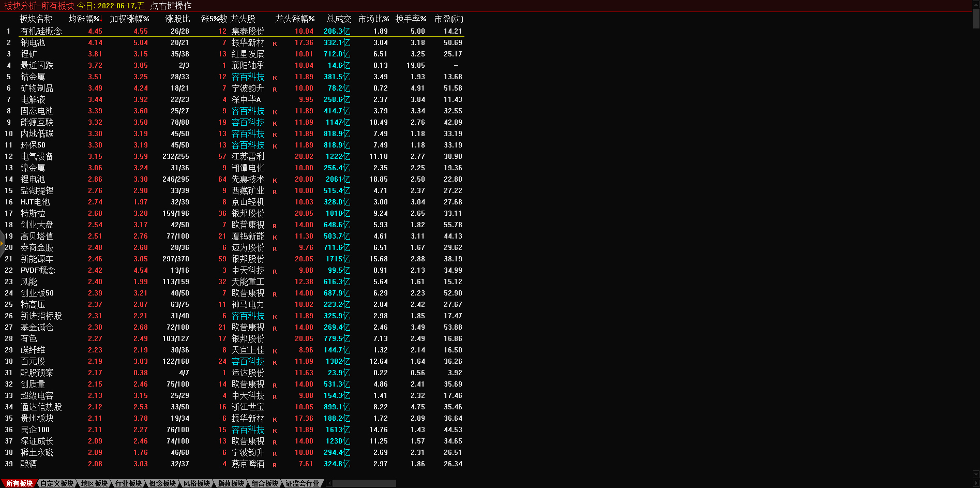Open leading stock 容百科技 in 钴金属 row
Image resolution: width=980 pixels, height=488 pixels.
(248, 77)
